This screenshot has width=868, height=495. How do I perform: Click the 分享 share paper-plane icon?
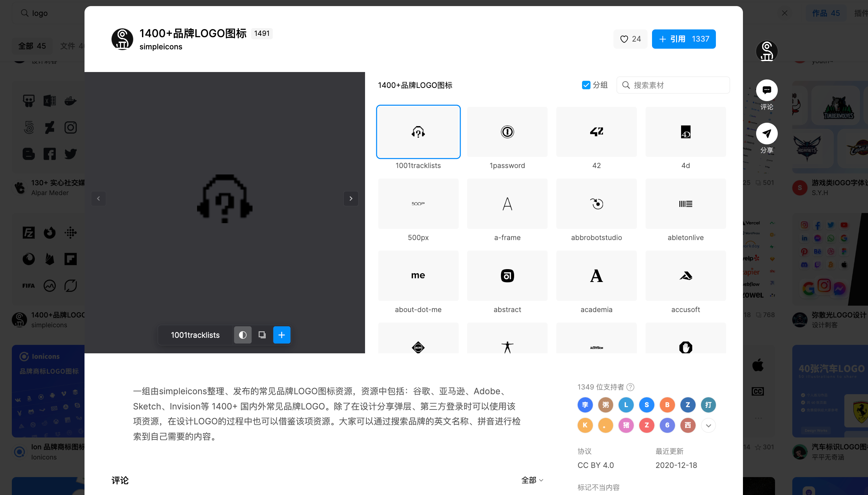(x=767, y=134)
